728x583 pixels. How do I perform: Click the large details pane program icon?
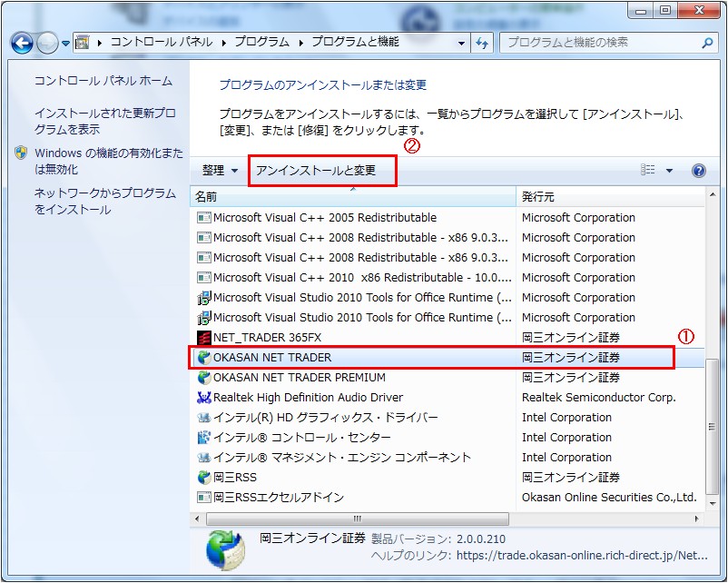[226, 550]
